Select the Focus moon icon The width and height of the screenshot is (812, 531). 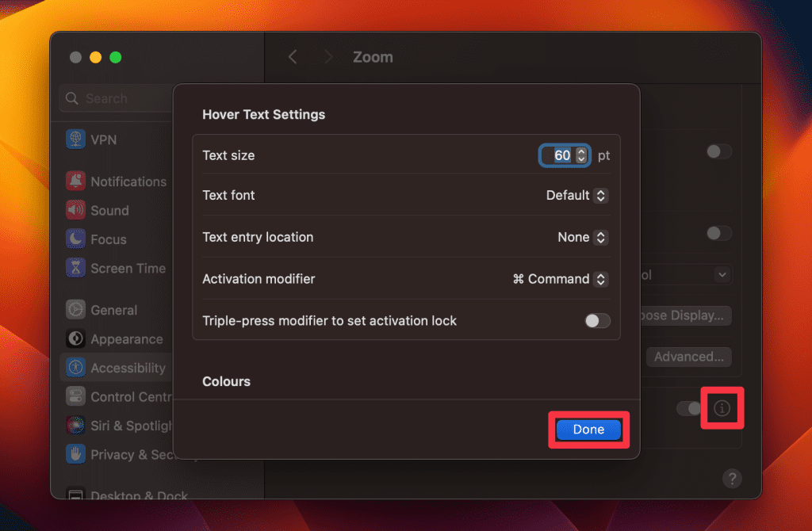[x=75, y=239]
